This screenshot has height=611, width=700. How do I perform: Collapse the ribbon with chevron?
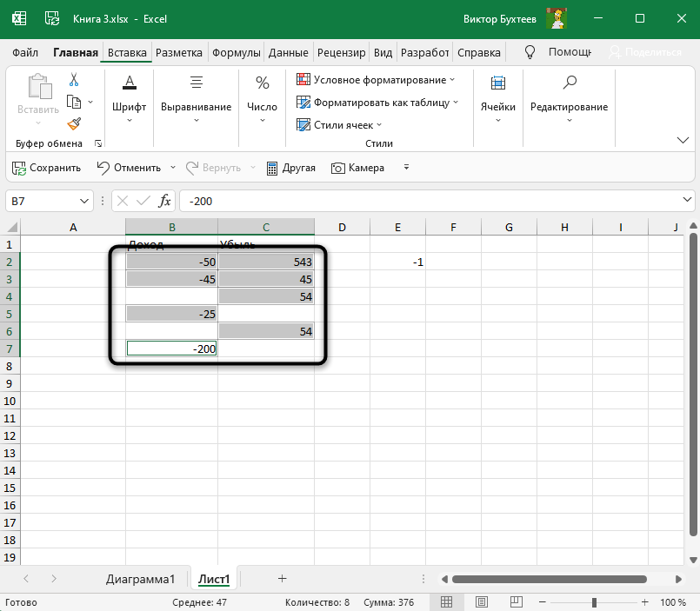tap(683, 140)
